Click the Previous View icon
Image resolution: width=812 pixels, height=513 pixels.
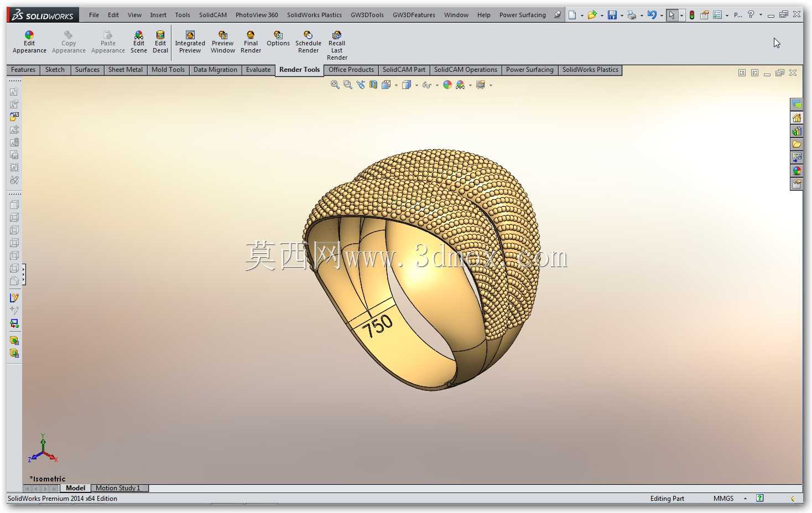click(x=361, y=85)
